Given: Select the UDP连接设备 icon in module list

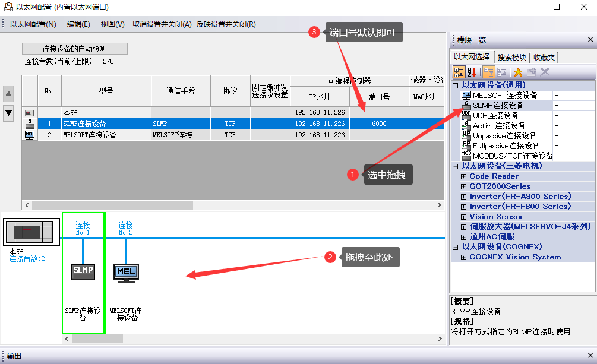Looking at the screenshot, I should click(466, 115).
